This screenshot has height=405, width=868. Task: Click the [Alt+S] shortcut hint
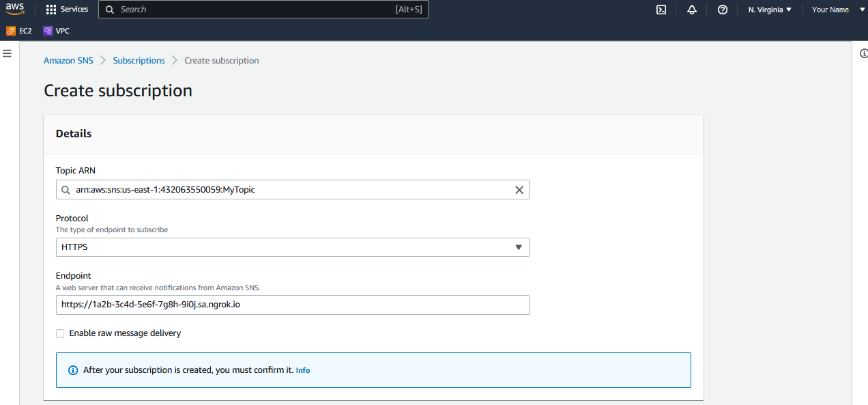409,10
